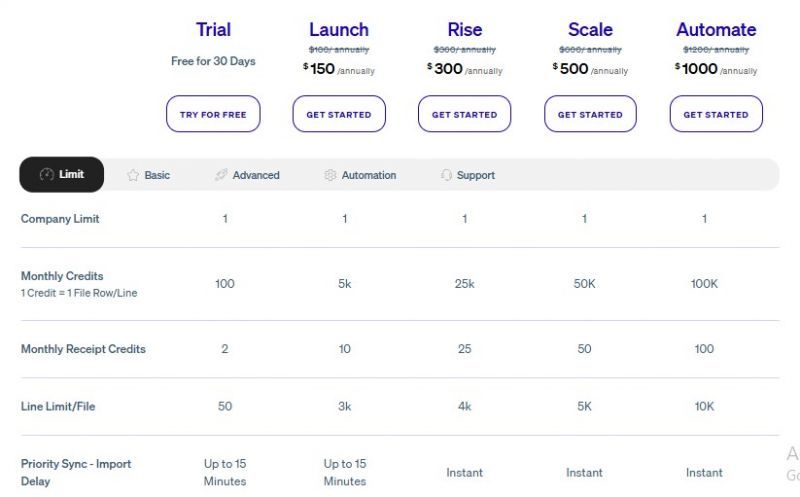Click Get Started for Launch plan
This screenshot has width=800, height=497.
point(339,114)
